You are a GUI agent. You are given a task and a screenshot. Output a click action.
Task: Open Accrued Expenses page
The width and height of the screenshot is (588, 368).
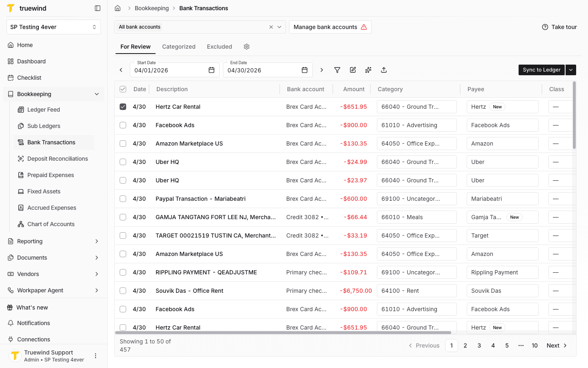(54, 208)
